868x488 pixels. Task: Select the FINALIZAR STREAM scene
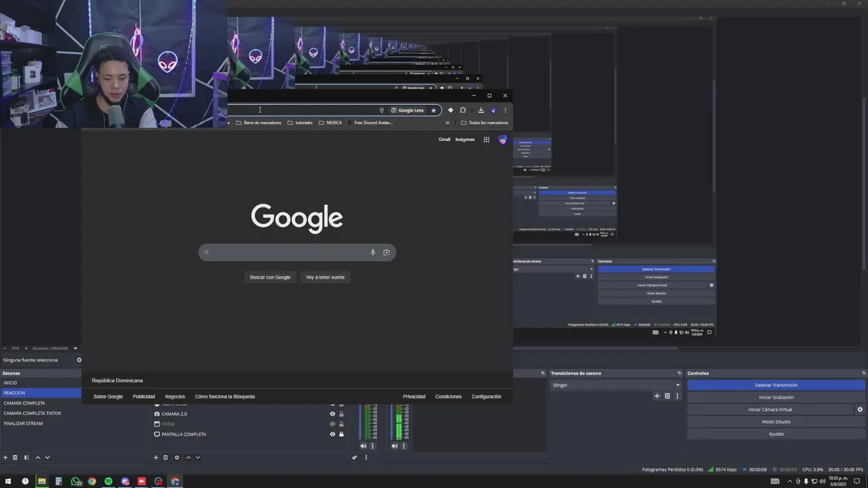pyautogui.click(x=41, y=424)
